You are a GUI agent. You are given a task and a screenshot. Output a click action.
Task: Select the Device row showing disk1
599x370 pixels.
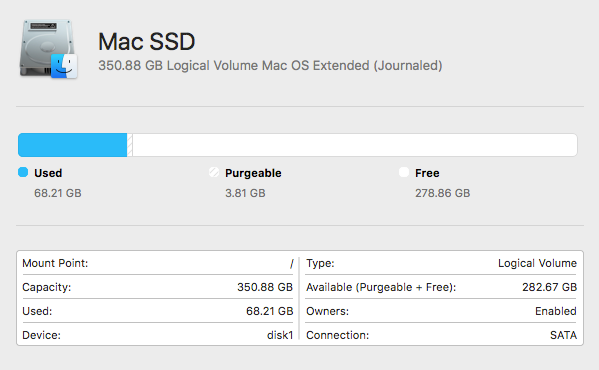[x=158, y=335]
